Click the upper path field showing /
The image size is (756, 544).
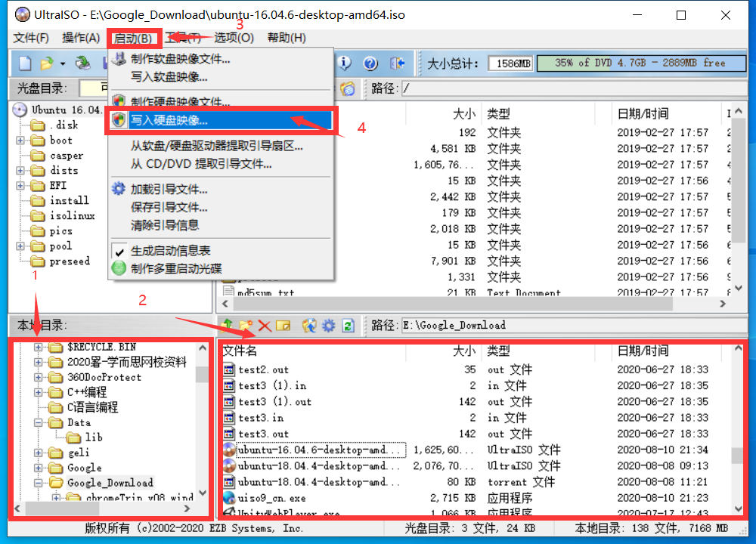574,88
